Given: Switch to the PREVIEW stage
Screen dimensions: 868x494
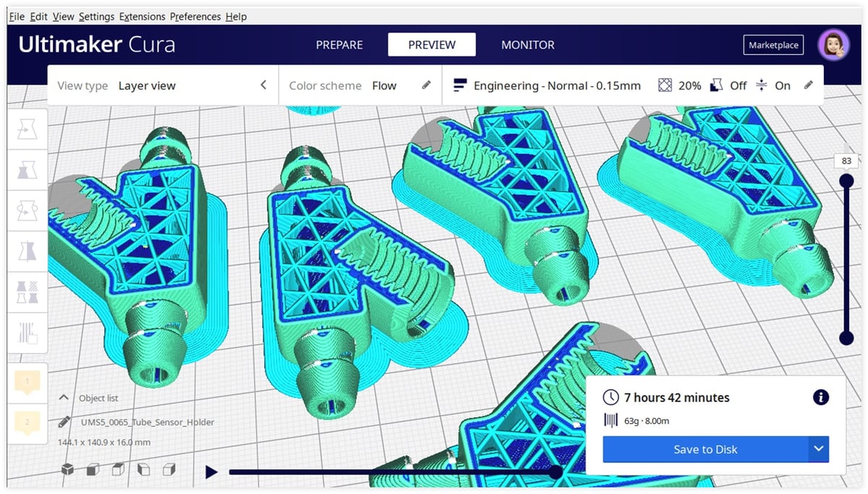Looking at the screenshot, I should click(x=432, y=45).
